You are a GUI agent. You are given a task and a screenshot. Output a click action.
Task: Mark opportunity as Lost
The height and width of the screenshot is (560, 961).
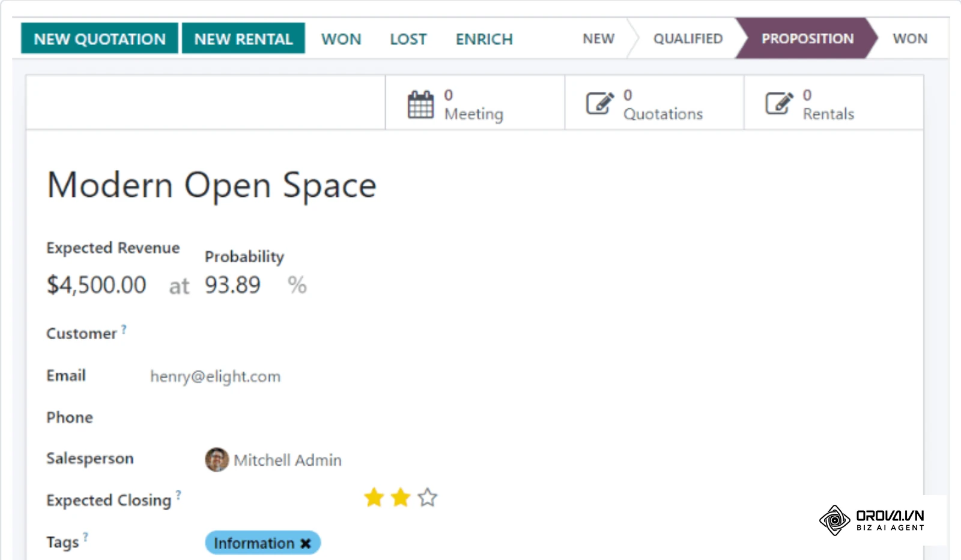408,39
